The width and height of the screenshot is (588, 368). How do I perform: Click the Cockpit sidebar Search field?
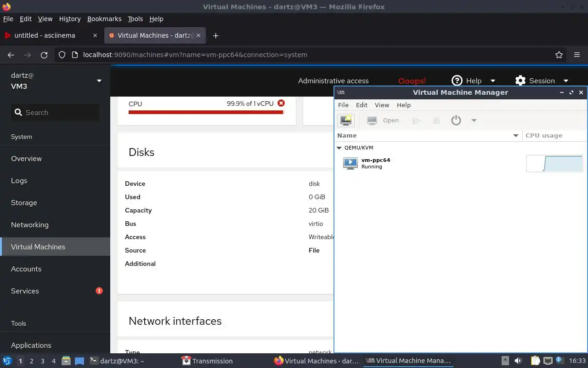(55, 112)
